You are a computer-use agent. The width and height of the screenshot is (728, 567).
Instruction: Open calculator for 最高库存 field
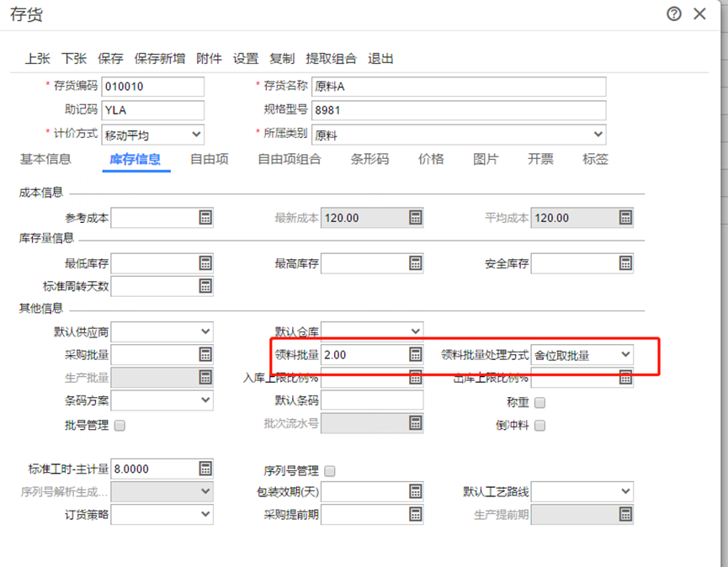click(415, 263)
